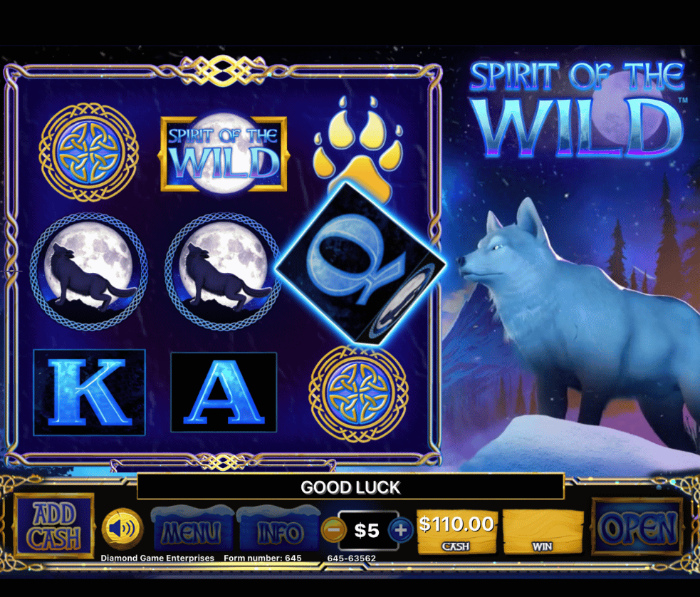700x597 pixels.
Task: Click the Spirit of the Wild tile
Action: click(223, 153)
